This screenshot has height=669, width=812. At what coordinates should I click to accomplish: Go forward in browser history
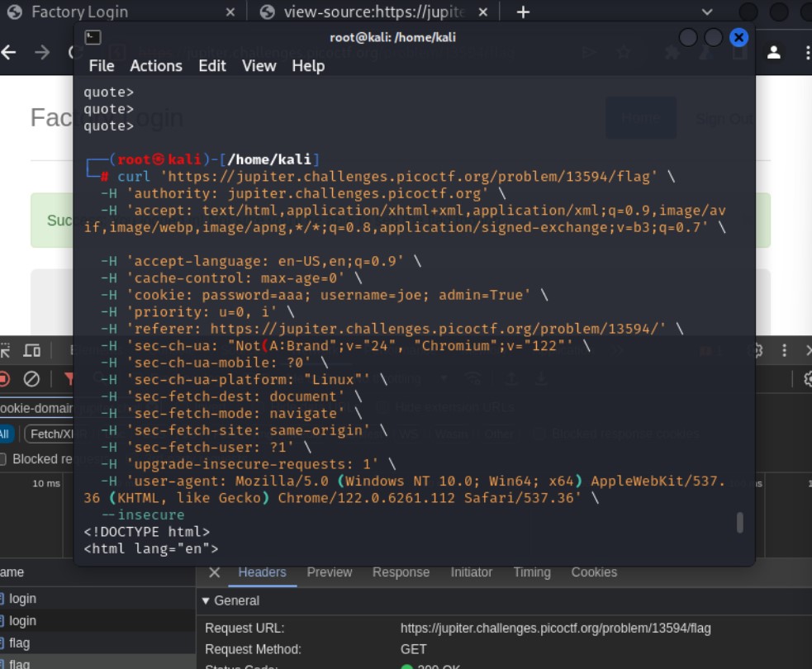click(42, 52)
